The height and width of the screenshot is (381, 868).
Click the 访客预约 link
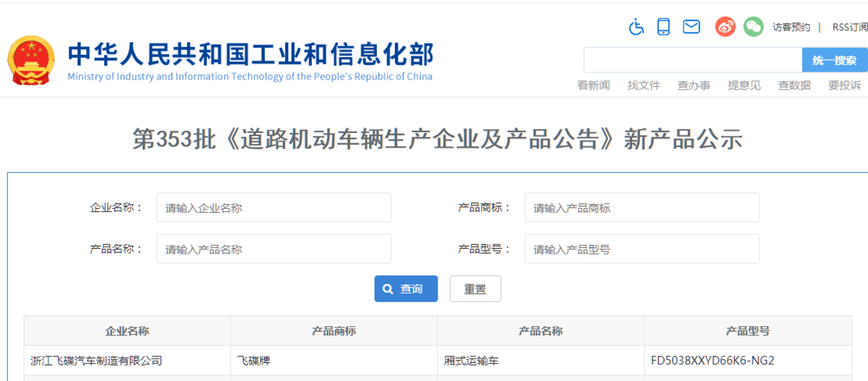[791, 27]
